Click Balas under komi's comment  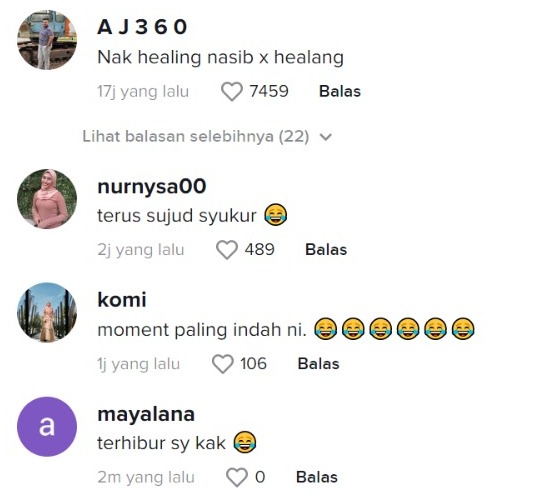tap(318, 364)
